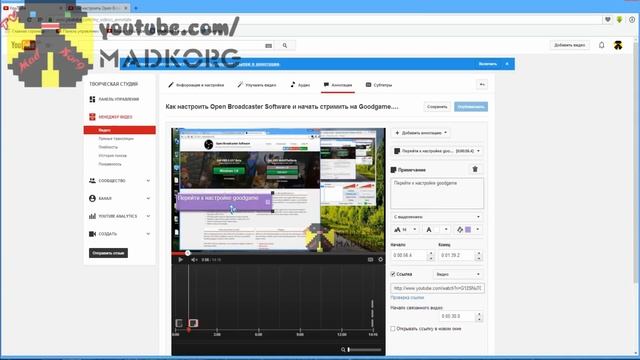Screen dimensions: 640x360
Task: Open the annotation style dropdown below the note text
Action: (437, 217)
